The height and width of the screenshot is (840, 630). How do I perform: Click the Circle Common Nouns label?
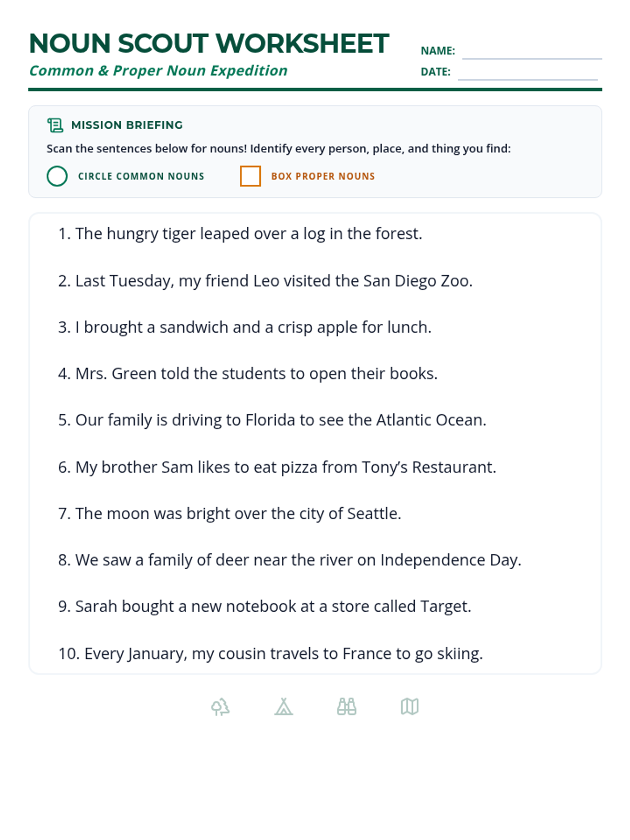point(141,176)
